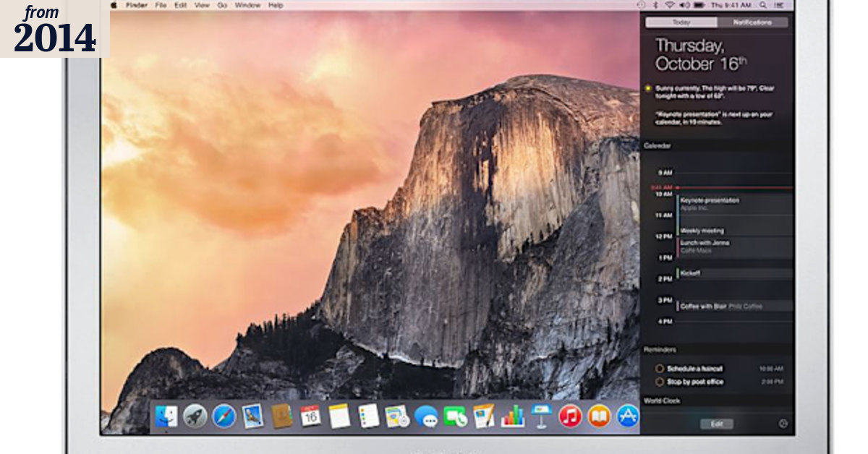
Task: Open Time Machine icon in menu bar
Action: coord(642,5)
